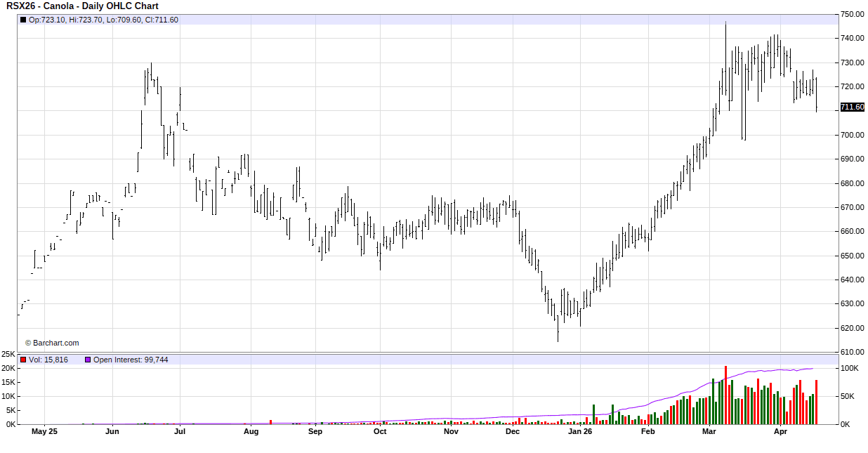Click the 100K open interest axis label
The width and height of the screenshot is (868, 453).
[849, 368]
